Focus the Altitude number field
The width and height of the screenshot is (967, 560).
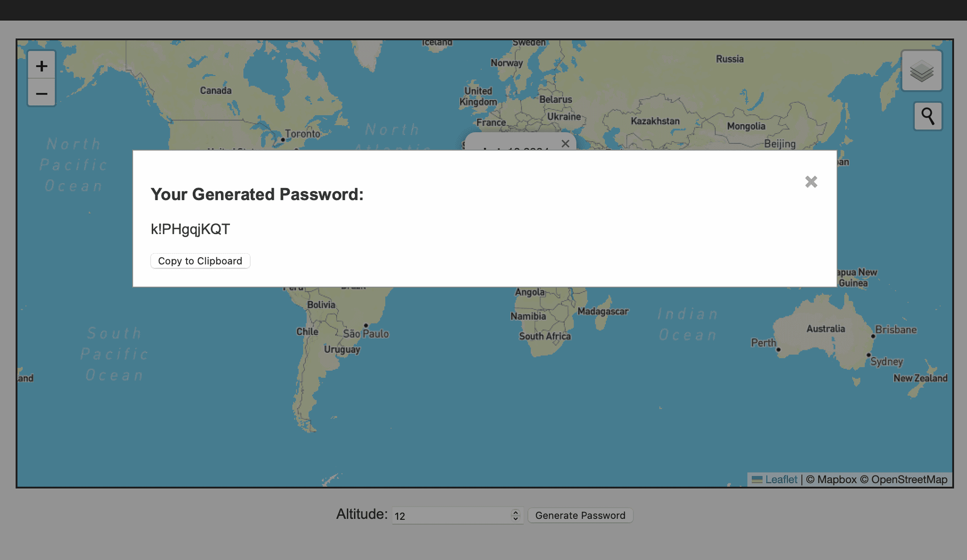(451, 516)
